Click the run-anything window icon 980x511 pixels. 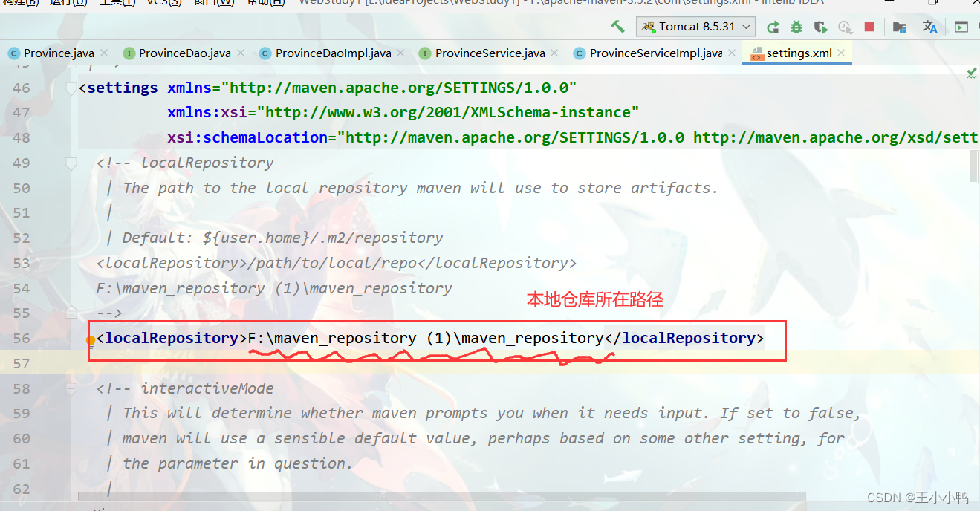click(x=961, y=27)
